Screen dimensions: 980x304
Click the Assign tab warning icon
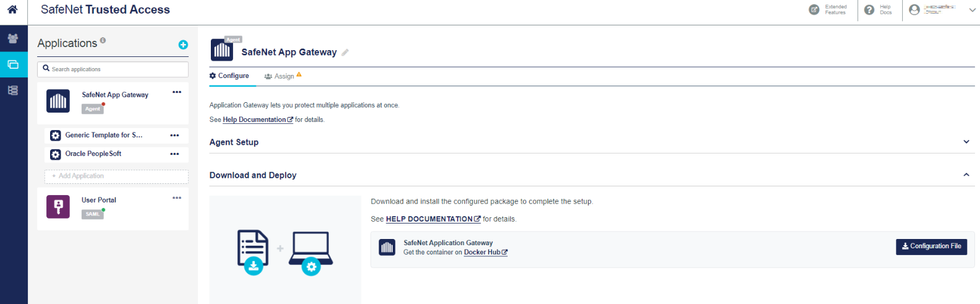299,74
